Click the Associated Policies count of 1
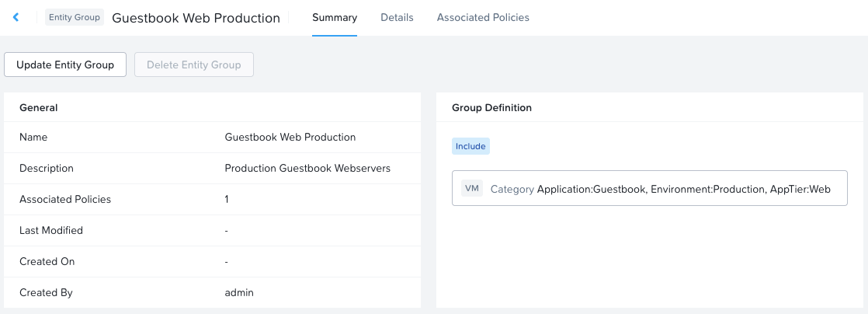The image size is (868, 314). pyautogui.click(x=227, y=199)
